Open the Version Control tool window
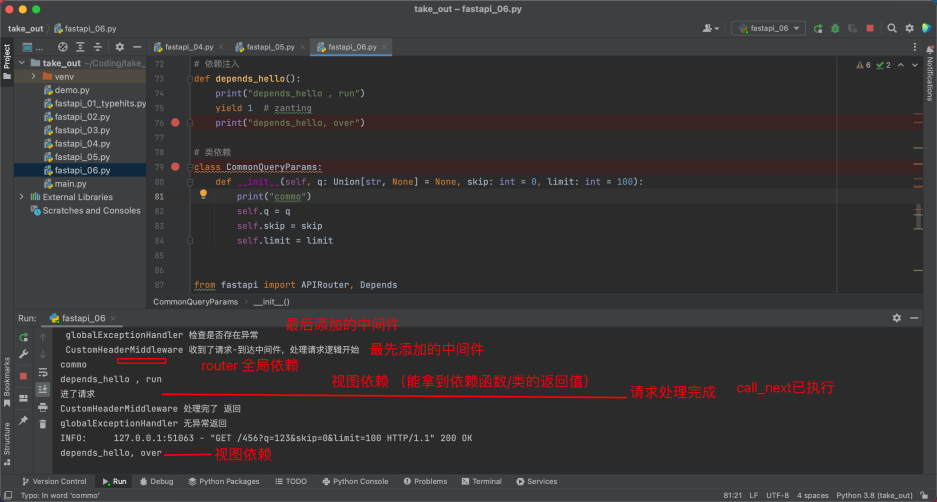Screen dimensions: 937x502 pos(54,481)
